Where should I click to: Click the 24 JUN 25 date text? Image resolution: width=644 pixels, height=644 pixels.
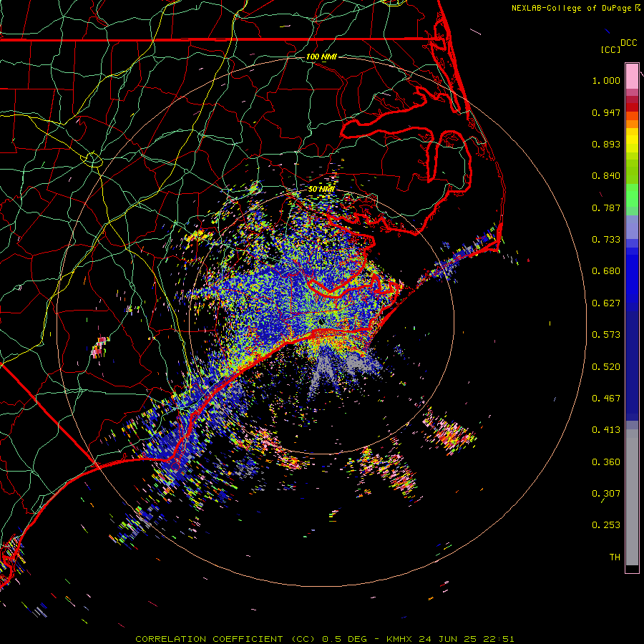point(448,639)
